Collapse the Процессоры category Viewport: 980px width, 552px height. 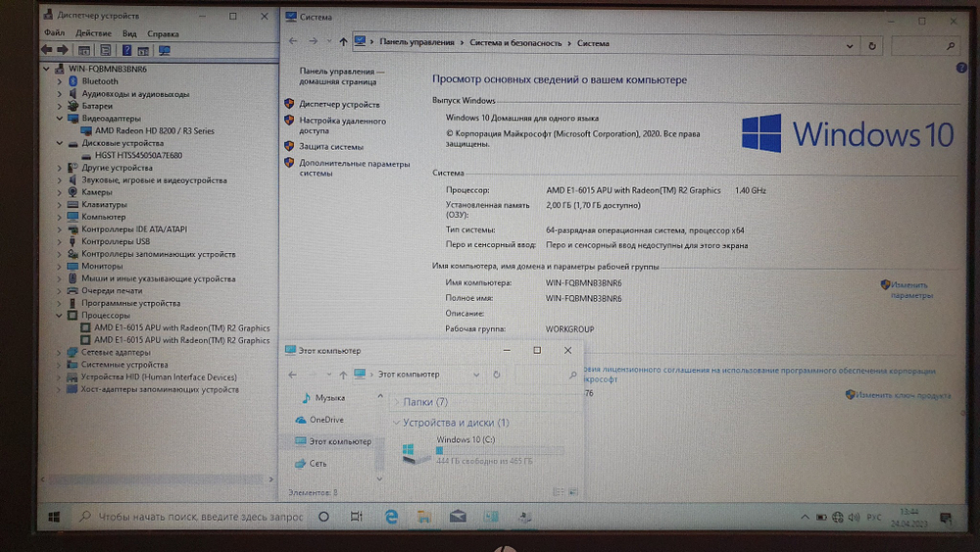(60, 315)
